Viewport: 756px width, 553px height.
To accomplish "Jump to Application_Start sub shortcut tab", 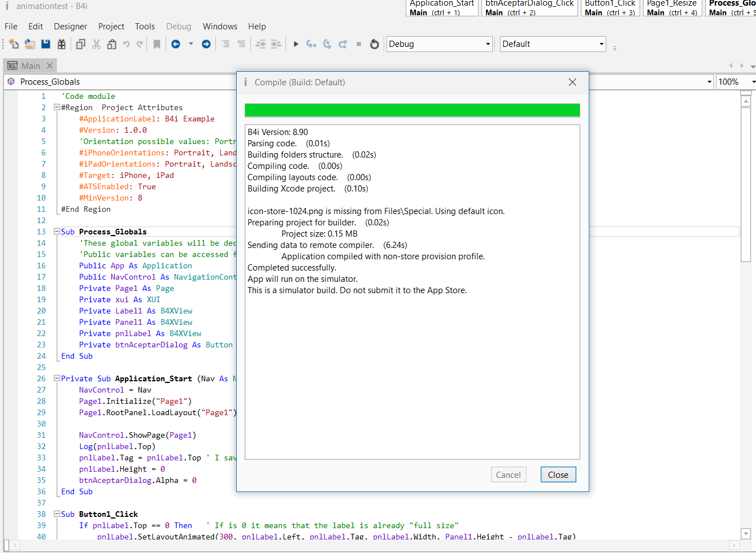I will click(x=442, y=8).
